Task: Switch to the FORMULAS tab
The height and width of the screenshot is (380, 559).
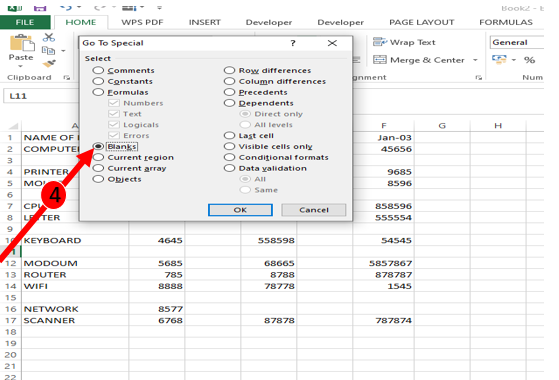Action: [x=506, y=22]
